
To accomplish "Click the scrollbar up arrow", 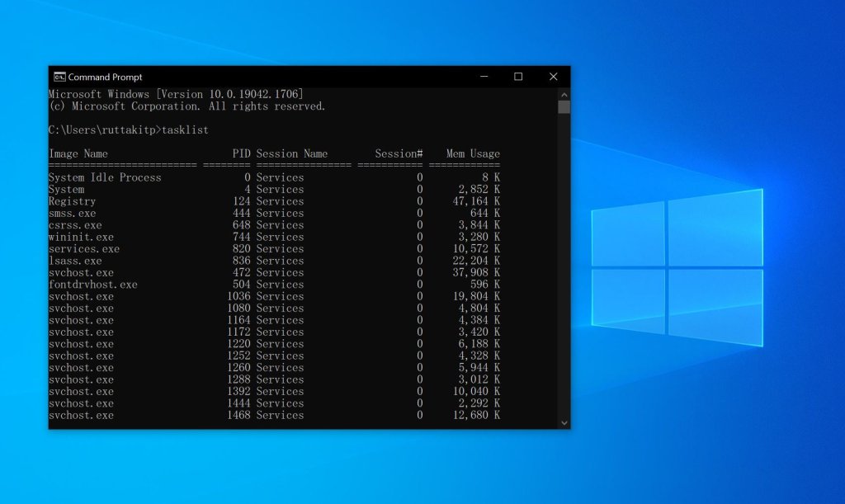I will click(564, 94).
